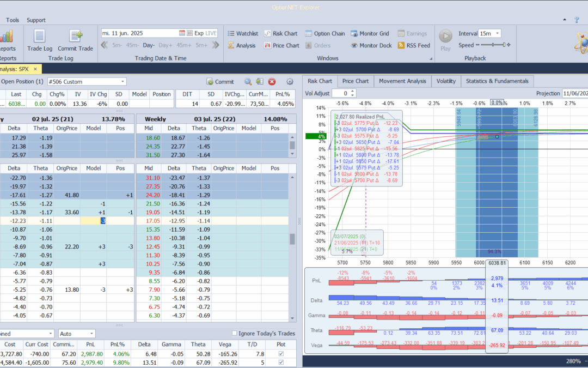This screenshot has width=588, height=368.
Task: Open the Monitor Dock window
Action: [371, 45]
